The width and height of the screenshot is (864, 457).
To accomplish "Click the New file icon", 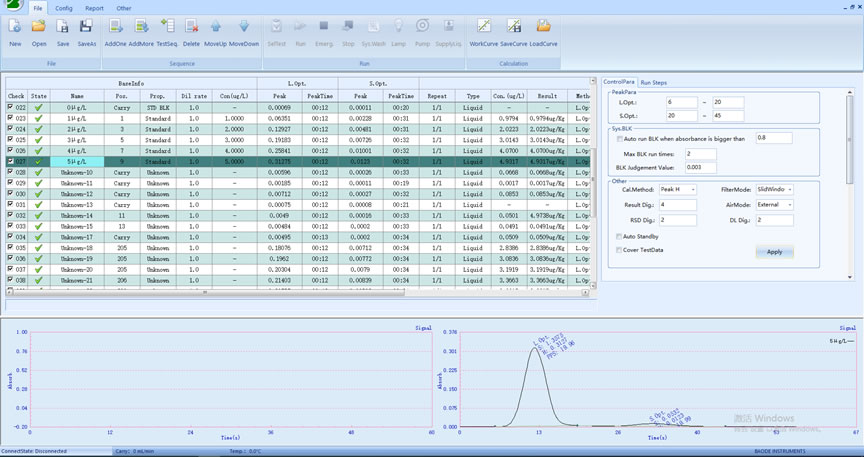I will click(15, 26).
